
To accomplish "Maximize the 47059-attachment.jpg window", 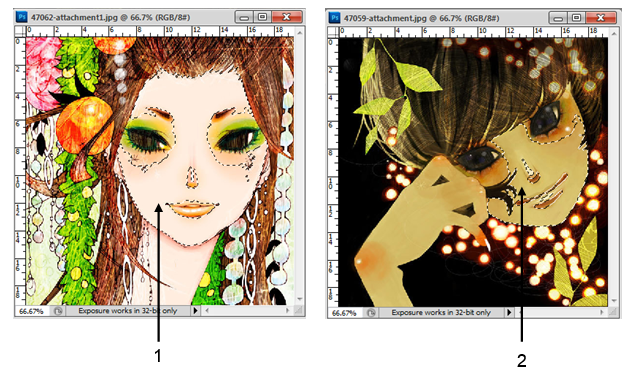I will point(576,18).
